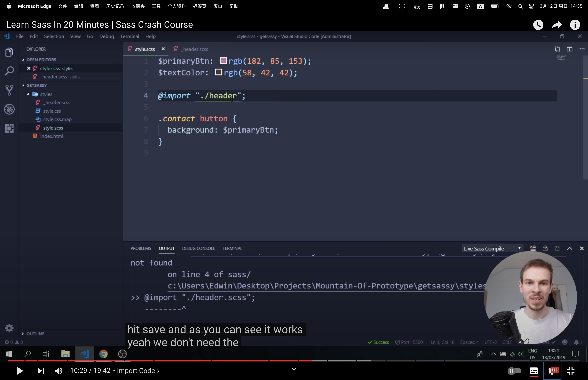Close the output panel

click(582, 248)
